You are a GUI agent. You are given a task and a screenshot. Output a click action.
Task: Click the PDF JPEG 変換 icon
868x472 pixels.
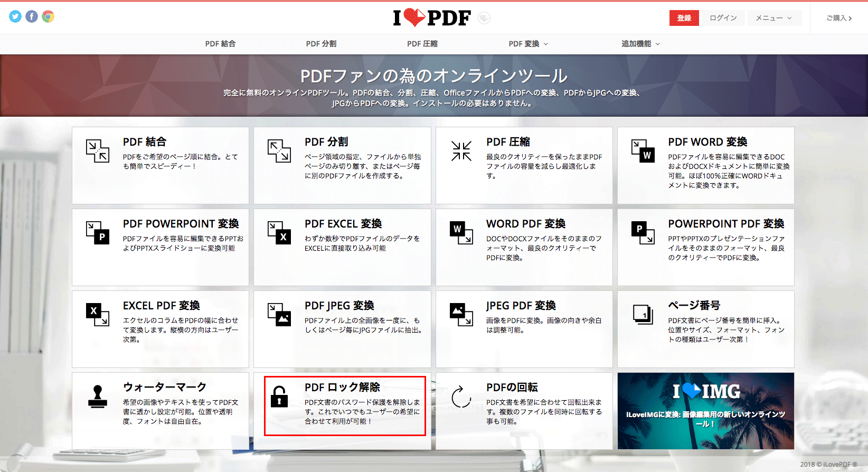[279, 315]
